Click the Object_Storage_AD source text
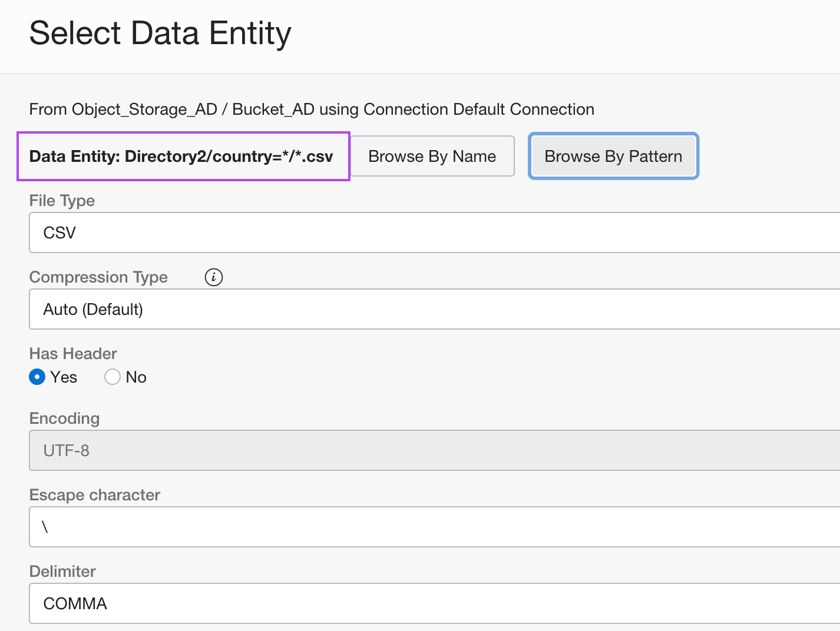 (x=144, y=109)
